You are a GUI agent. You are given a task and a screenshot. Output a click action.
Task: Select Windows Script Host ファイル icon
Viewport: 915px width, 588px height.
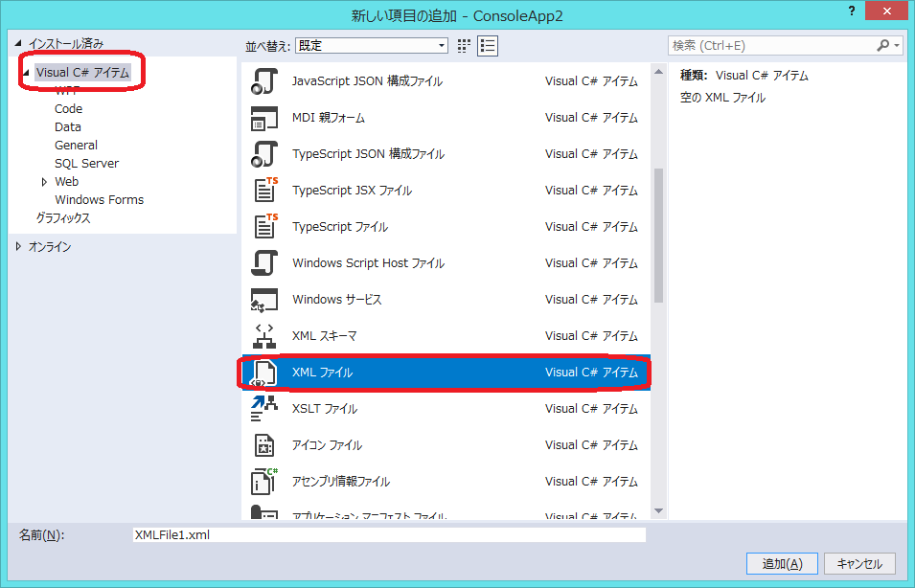click(264, 263)
